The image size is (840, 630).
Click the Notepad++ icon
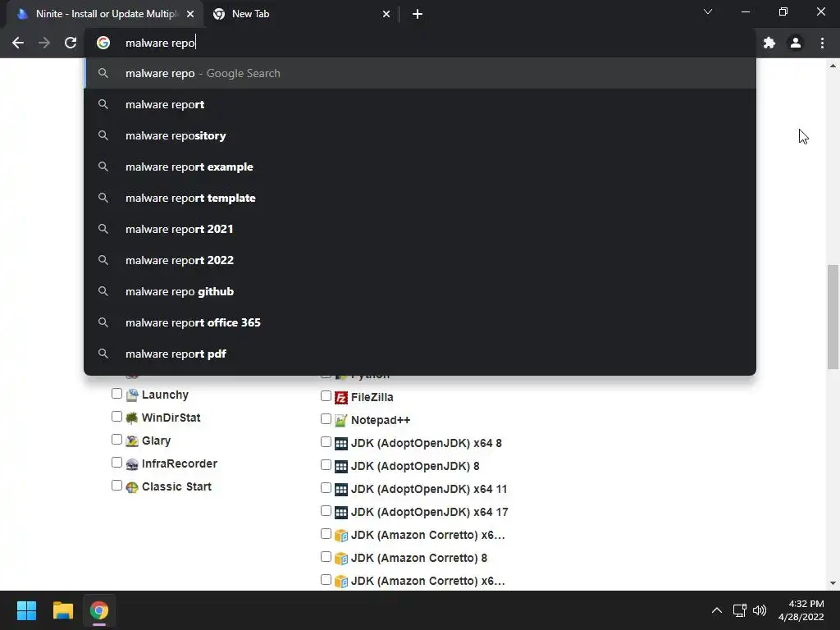[341, 421]
